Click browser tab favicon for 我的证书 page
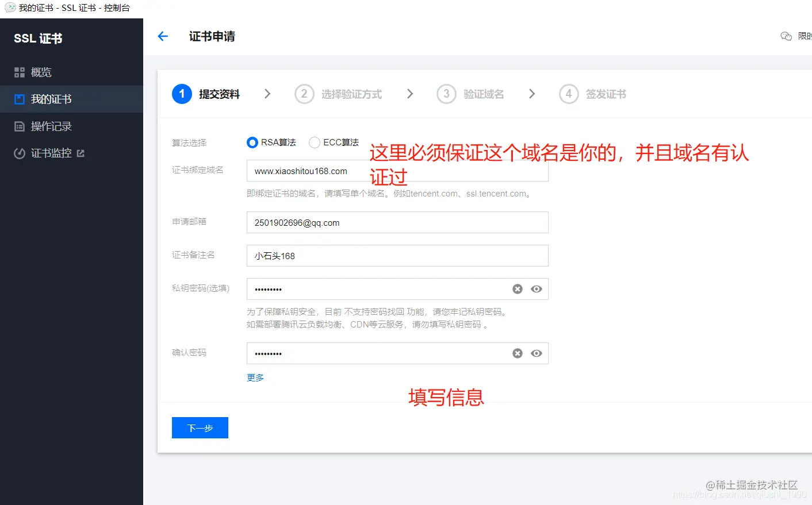Image resolution: width=812 pixels, height=505 pixels. click(10, 7)
